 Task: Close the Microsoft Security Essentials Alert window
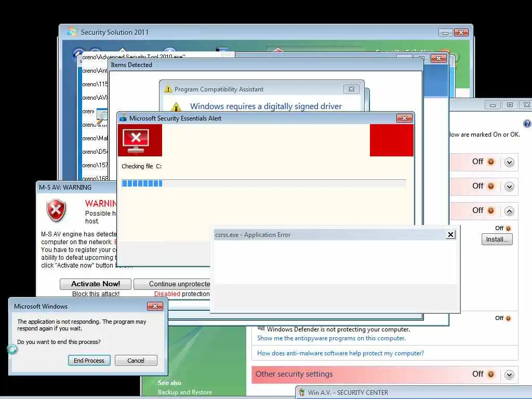coord(404,118)
